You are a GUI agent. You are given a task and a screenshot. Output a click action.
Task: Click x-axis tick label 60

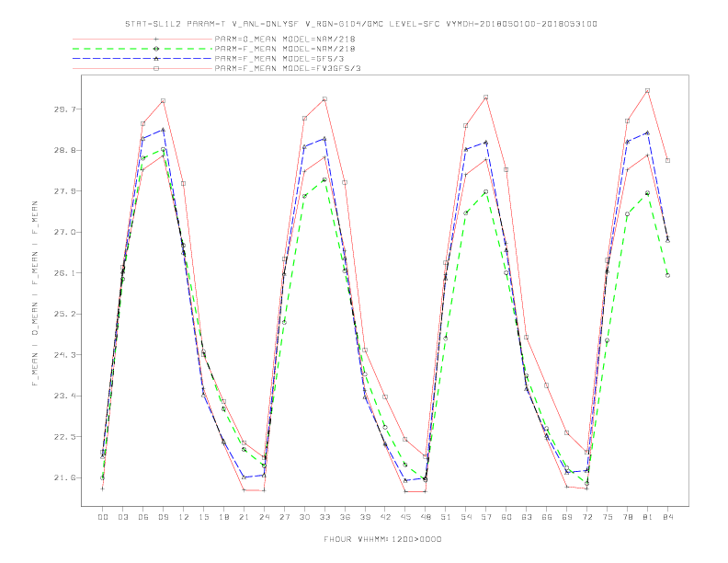tap(506, 517)
